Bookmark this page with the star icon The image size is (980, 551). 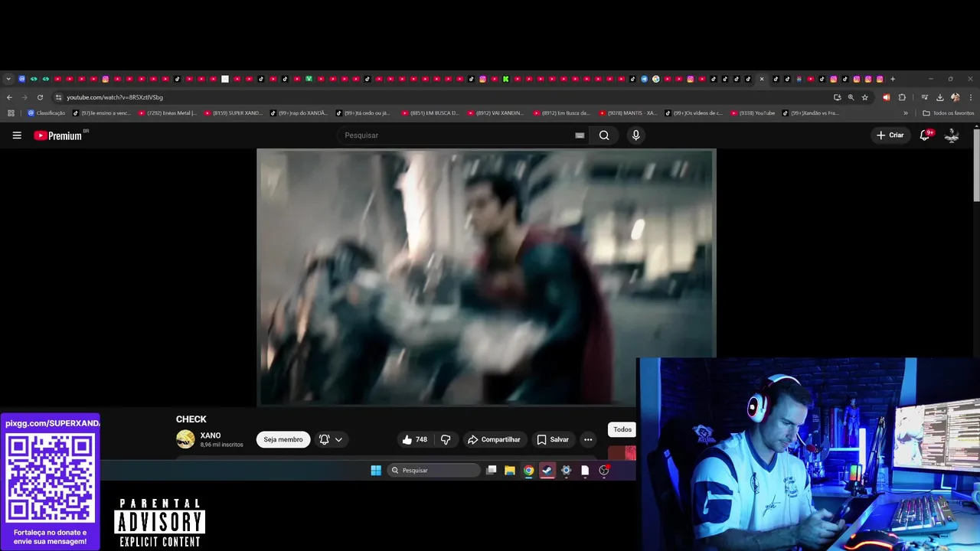tap(865, 97)
